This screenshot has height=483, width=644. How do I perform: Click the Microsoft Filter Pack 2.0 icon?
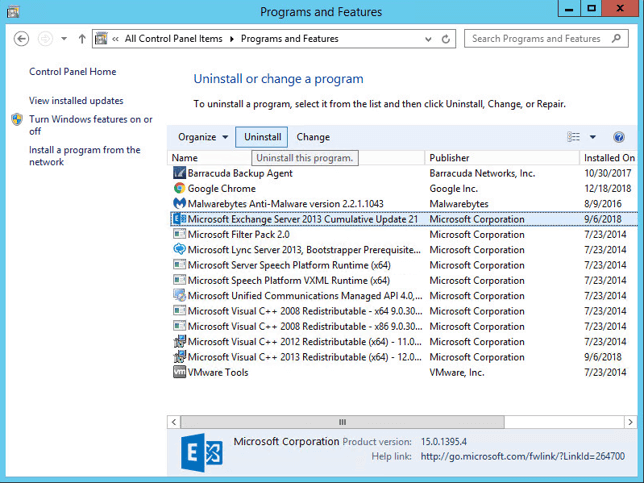pos(179,234)
